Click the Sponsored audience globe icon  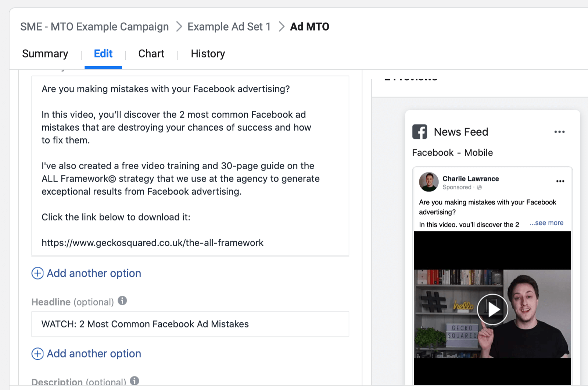point(479,187)
